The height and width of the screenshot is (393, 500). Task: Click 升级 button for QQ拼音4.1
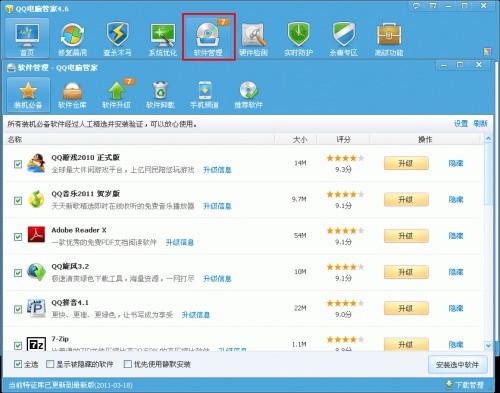[x=406, y=309]
